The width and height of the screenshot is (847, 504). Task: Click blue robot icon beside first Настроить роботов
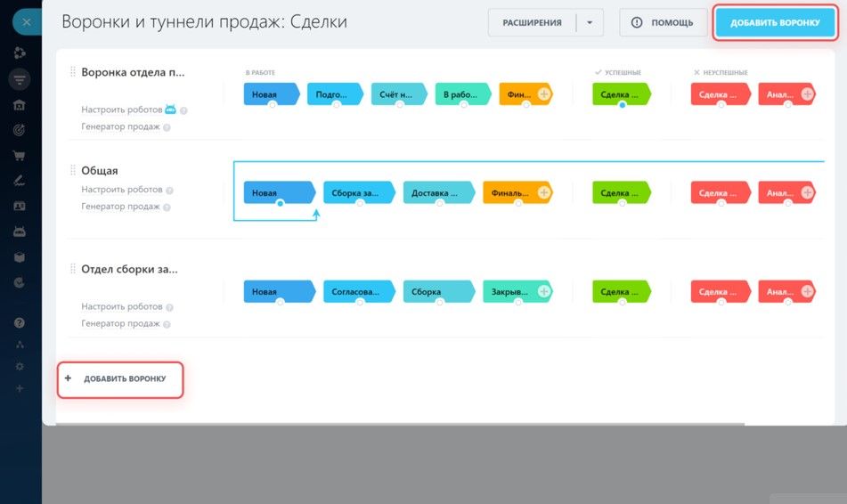[x=171, y=109]
